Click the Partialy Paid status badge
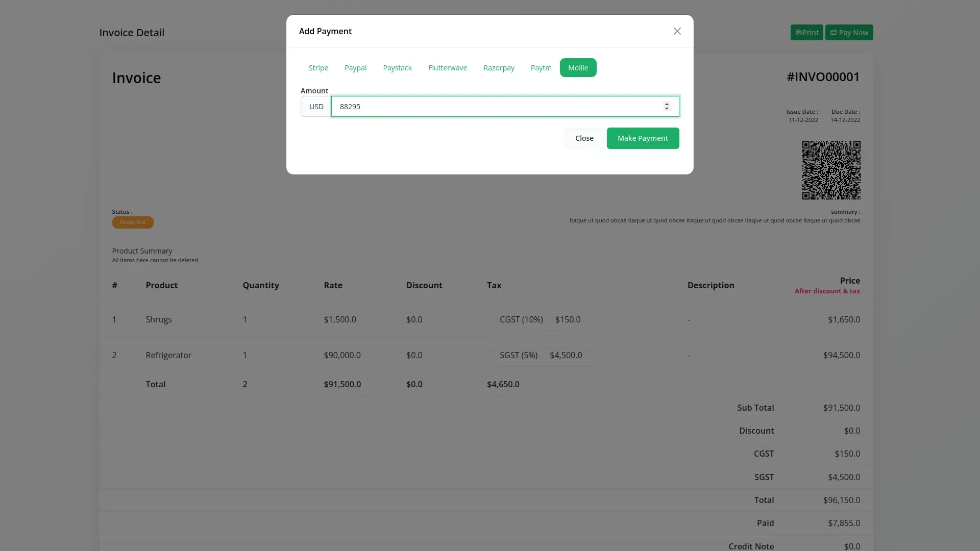 (133, 222)
